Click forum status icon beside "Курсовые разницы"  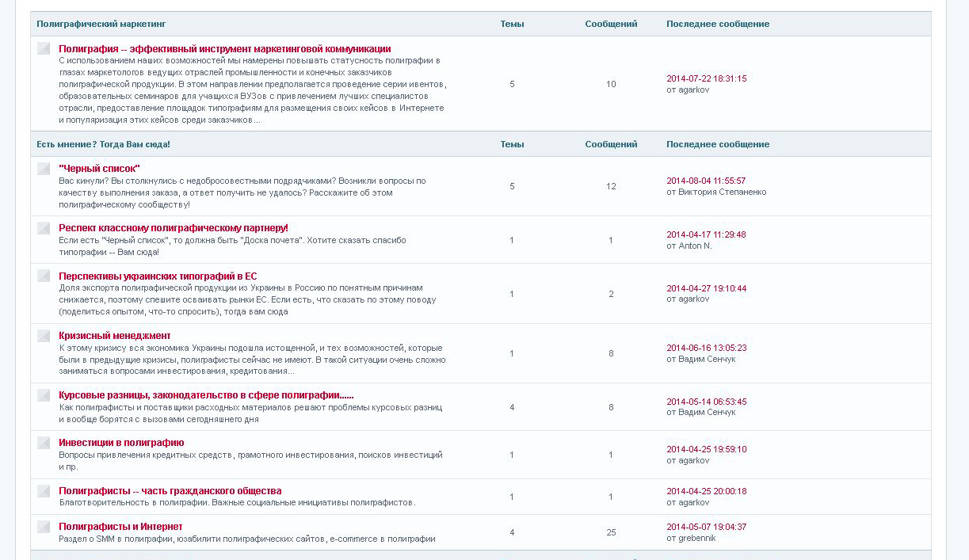[44, 395]
